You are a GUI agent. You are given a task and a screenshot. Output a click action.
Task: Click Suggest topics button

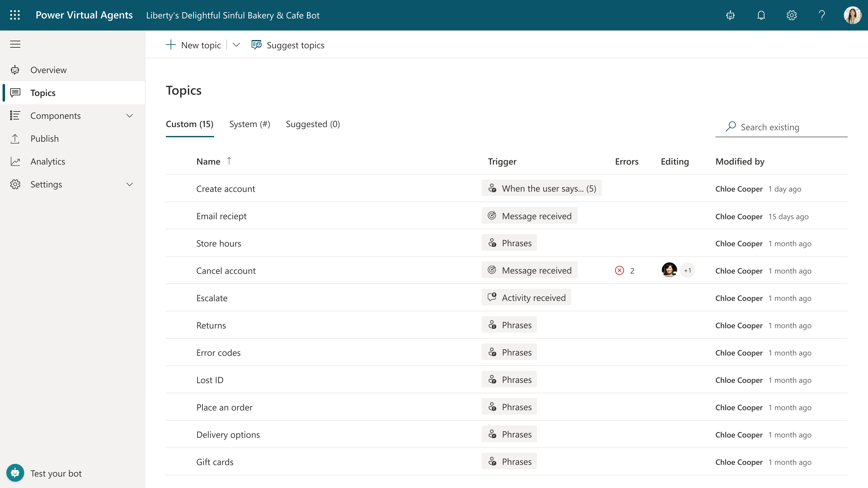pos(288,45)
